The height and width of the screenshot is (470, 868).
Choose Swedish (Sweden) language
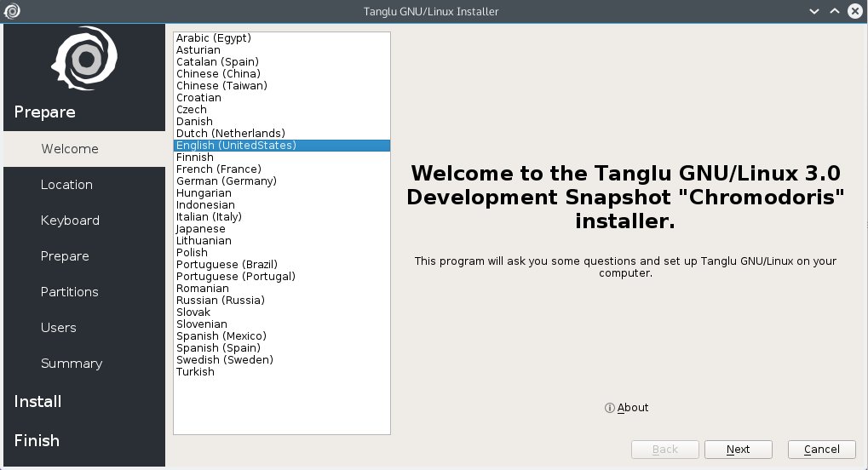(x=282, y=360)
